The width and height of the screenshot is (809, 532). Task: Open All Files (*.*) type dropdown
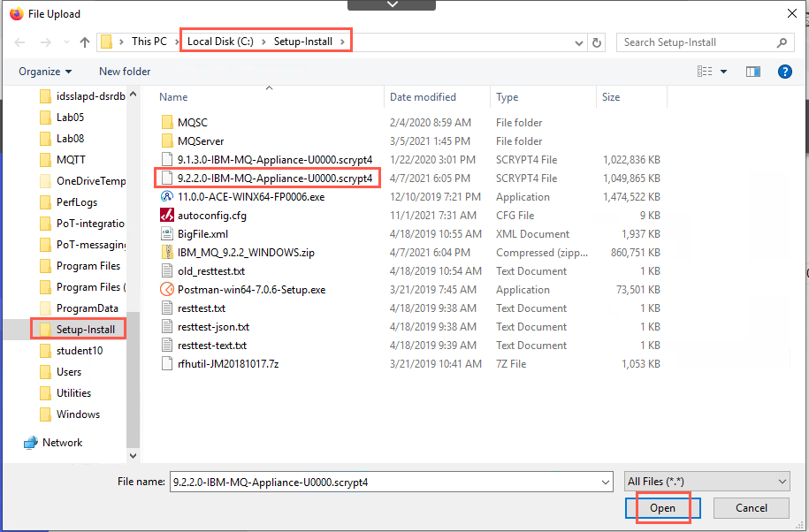coord(706,482)
